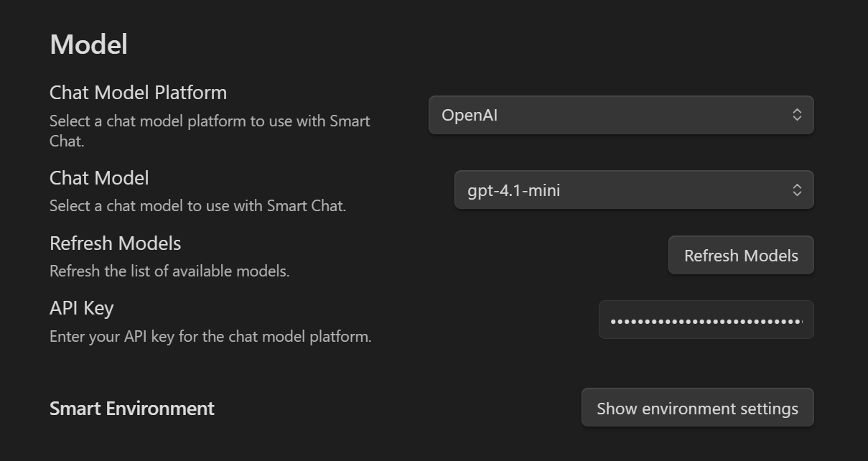Click the Chat Model setting title
The image size is (868, 461).
pos(99,178)
